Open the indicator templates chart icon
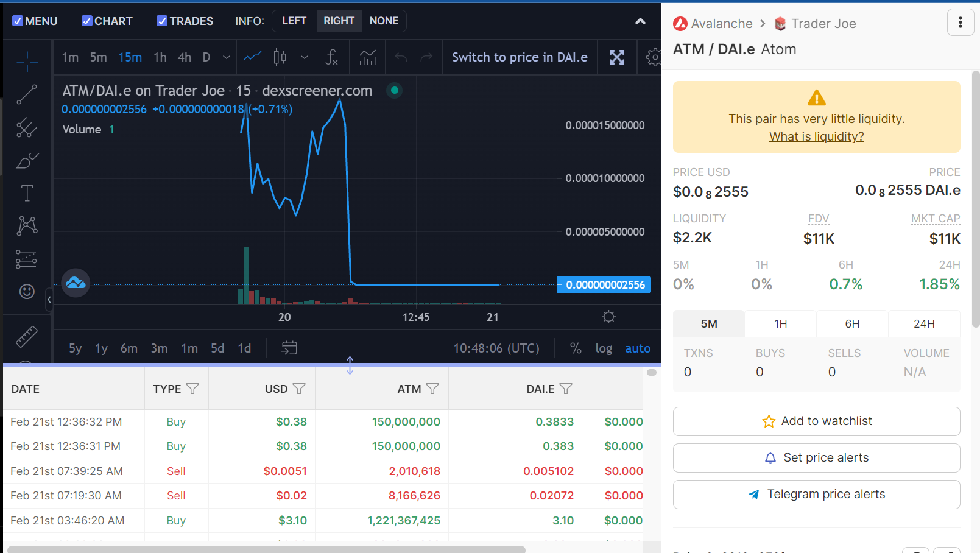 pyautogui.click(x=368, y=57)
